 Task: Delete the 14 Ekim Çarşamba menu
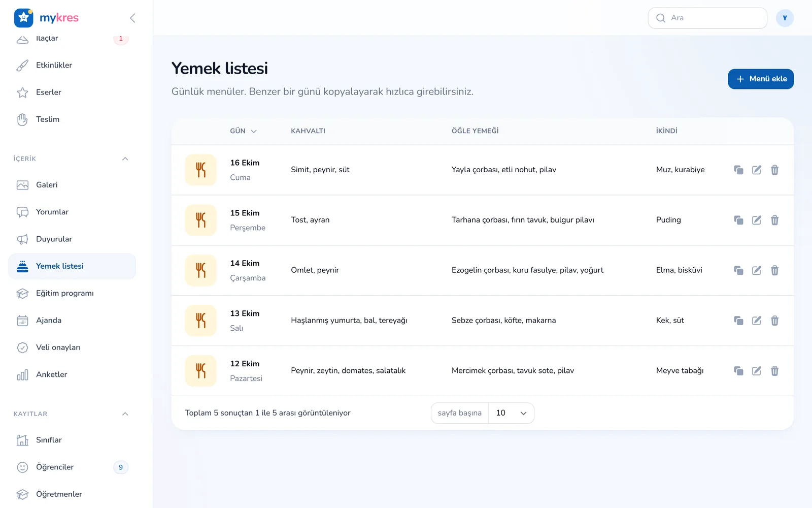(774, 270)
